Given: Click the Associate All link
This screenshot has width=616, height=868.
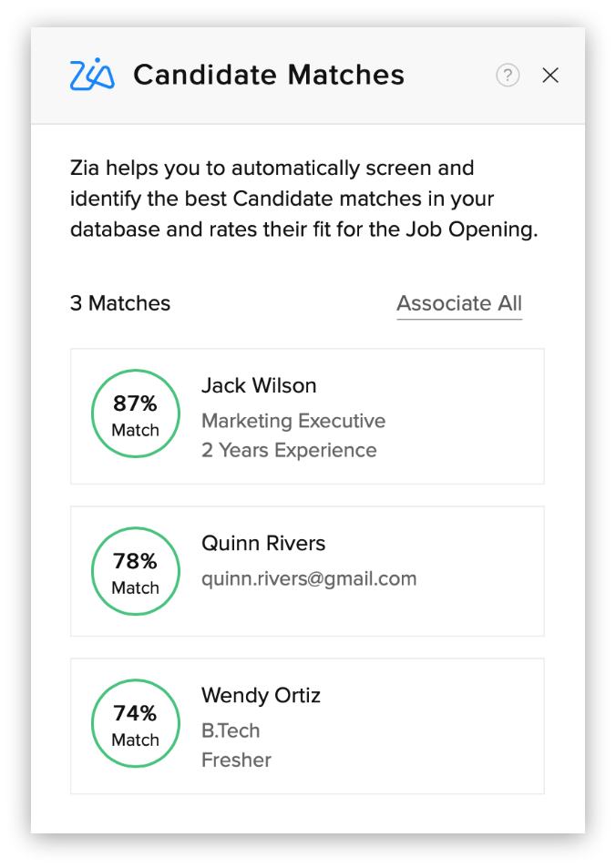Looking at the screenshot, I should (459, 303).
